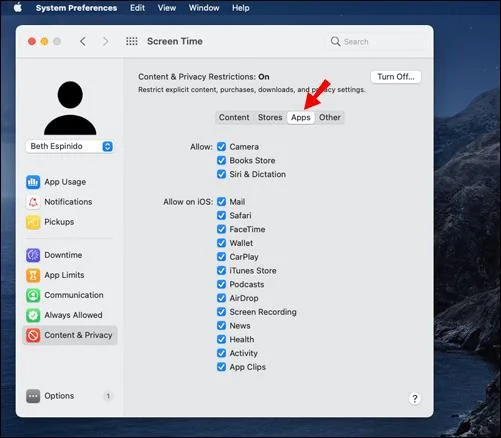
Task: Open the Beth Espinido user dropdown
Action: (70, 146)
